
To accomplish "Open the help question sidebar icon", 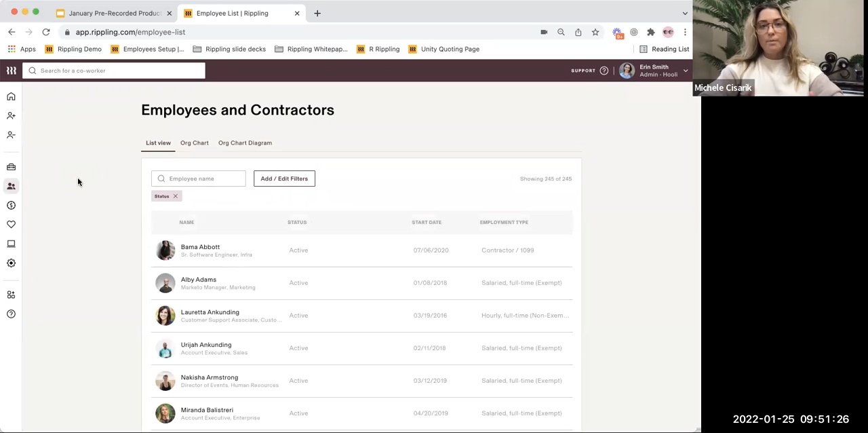I will point(11,314).
